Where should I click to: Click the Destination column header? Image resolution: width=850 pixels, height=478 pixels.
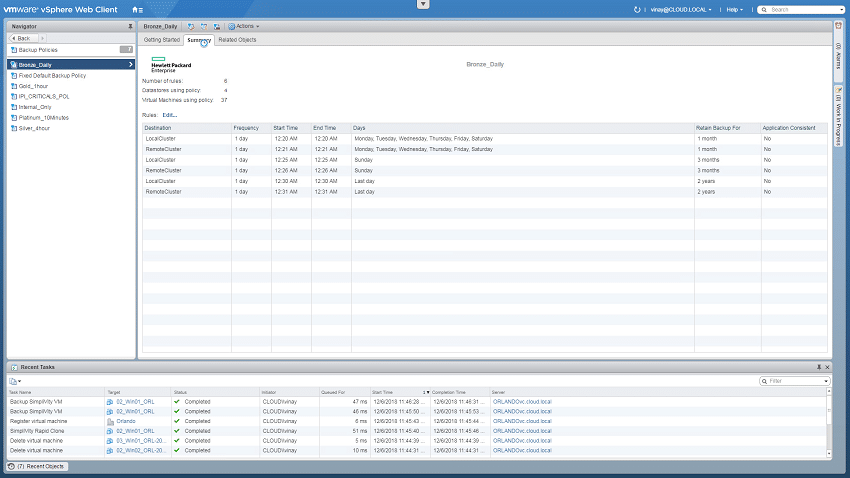[x=187, y=128]
